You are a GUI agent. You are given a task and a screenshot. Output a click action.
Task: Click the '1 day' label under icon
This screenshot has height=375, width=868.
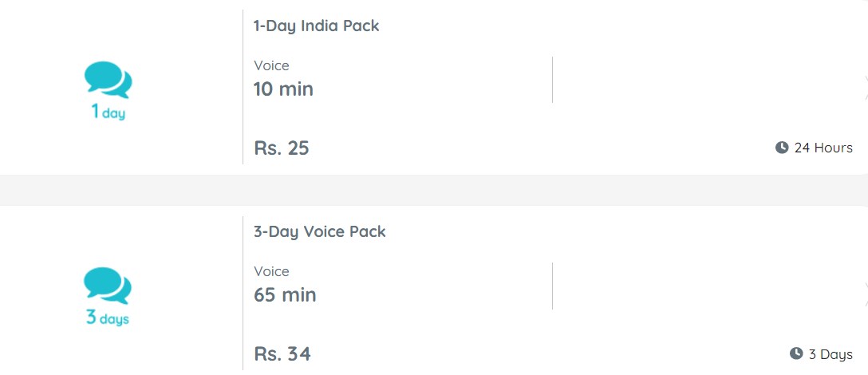click(x=108, y=112)
